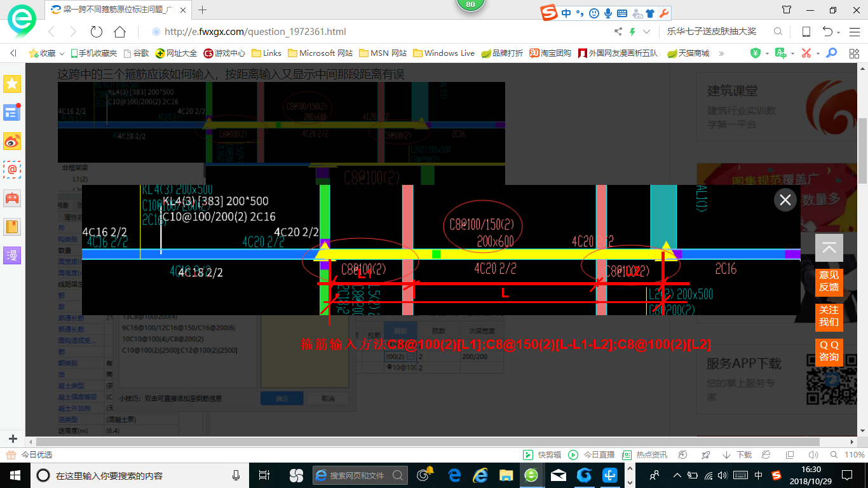The width and height of the screenshot is (868, 488).
Task: Collapse the bookmarks bar arrow
Action: click(x=13, y=53)
